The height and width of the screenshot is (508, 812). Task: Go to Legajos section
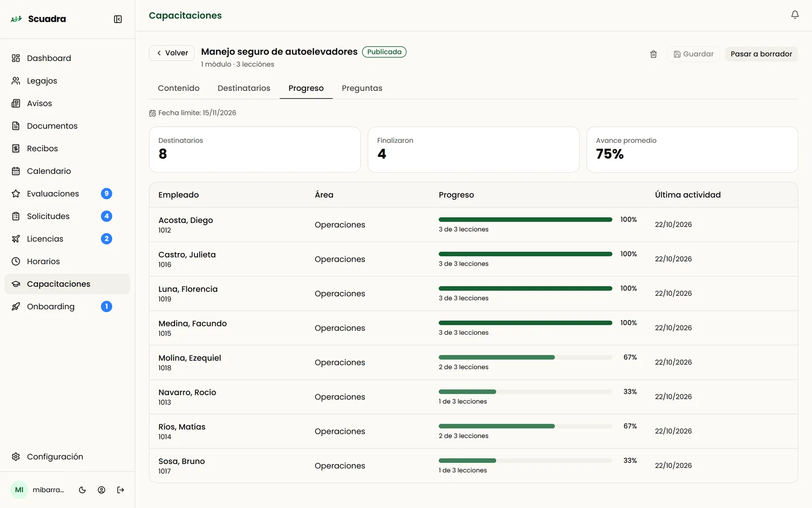67,81
